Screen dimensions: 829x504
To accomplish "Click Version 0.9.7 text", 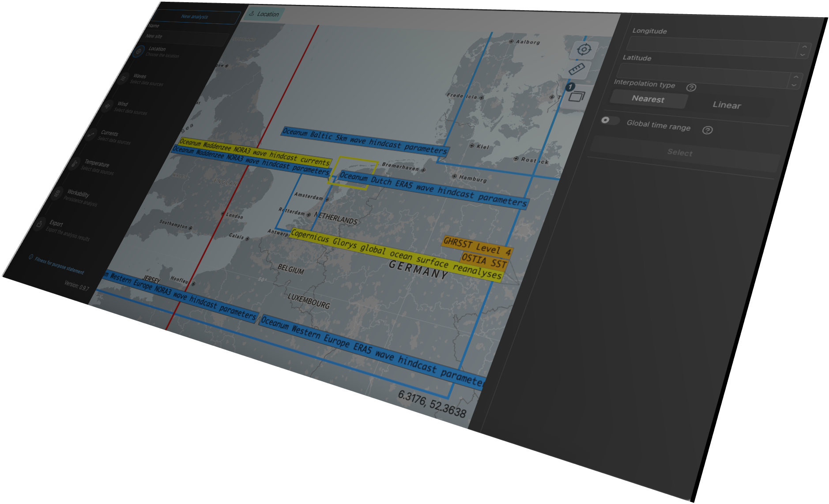I will [77, 286].
